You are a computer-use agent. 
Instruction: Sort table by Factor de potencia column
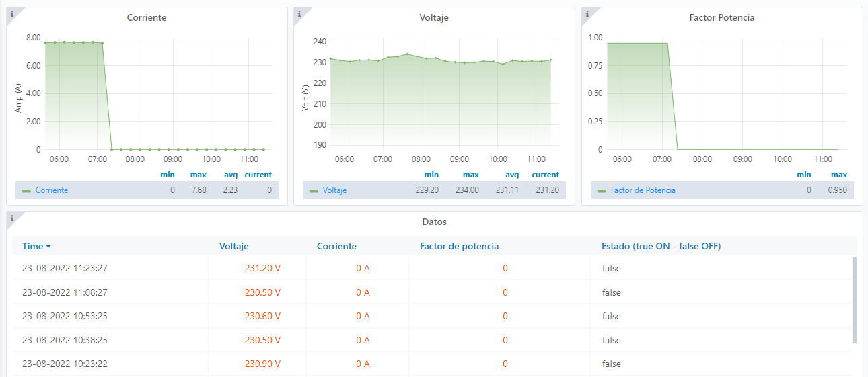pos(459,247)
